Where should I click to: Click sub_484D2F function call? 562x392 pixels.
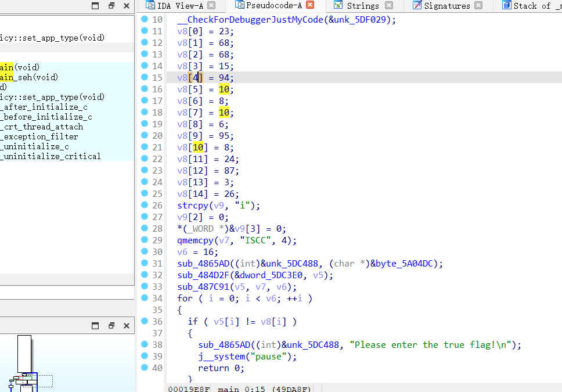click(203, 275)
